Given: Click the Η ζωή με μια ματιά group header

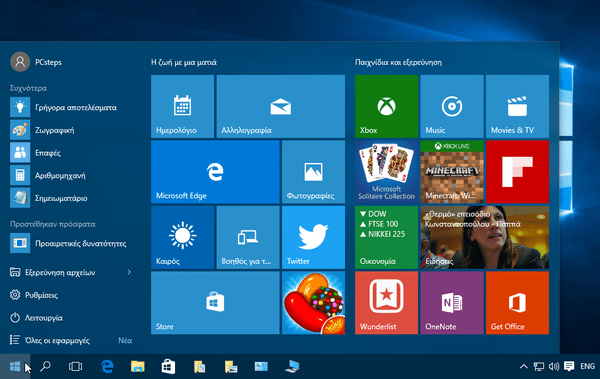Looking at the screenshot, I should [184, 62].
